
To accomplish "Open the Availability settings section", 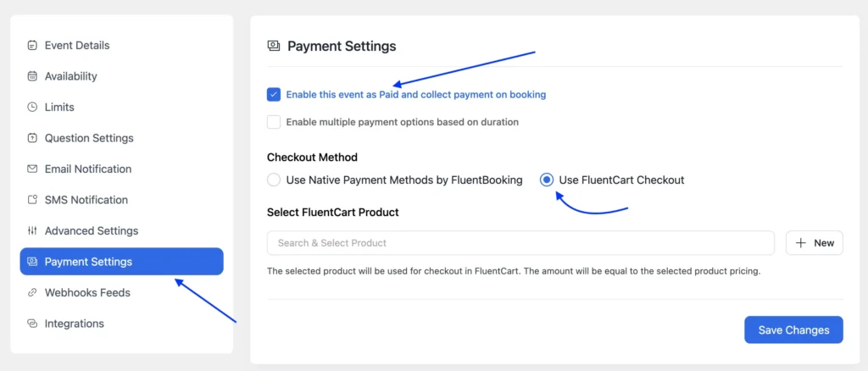I will pos(71,76).
